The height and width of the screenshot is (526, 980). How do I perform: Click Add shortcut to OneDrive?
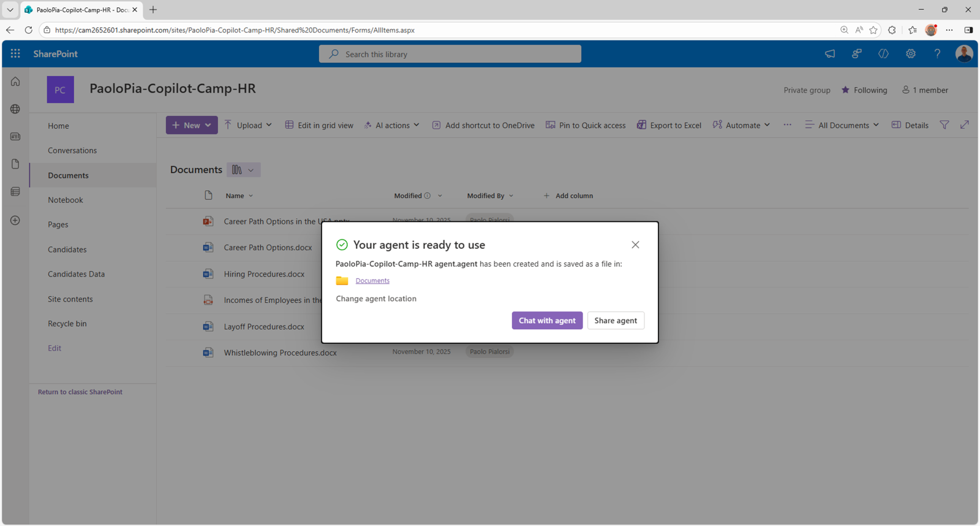[483, 125]
